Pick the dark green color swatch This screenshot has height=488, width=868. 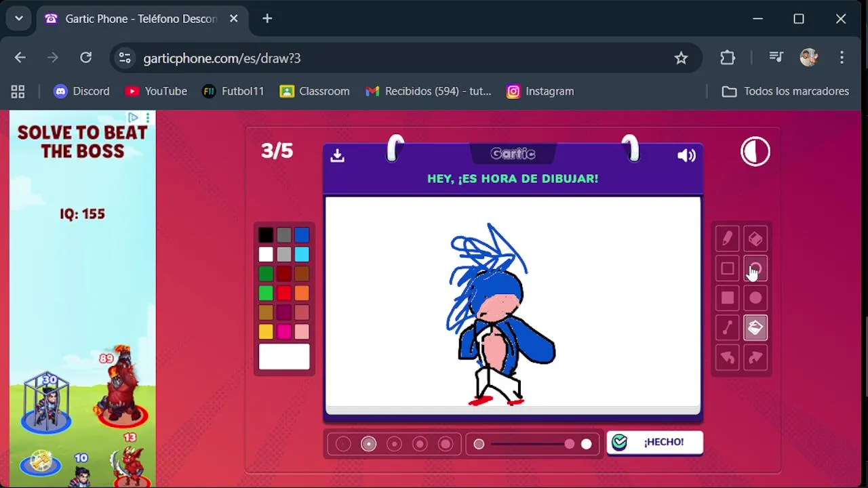click(x=266, y=274)
